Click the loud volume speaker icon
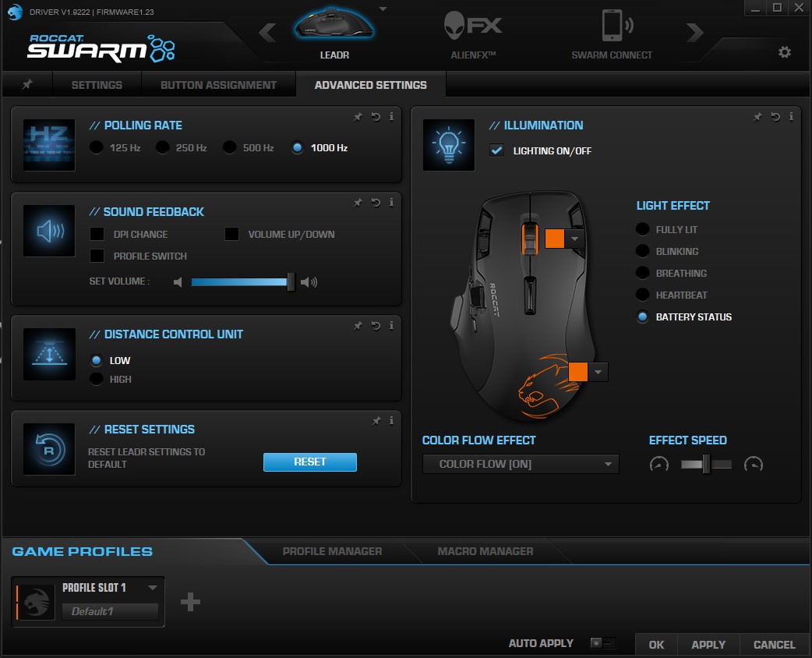The width and height of the screenshot is (812, 658). 309,282
